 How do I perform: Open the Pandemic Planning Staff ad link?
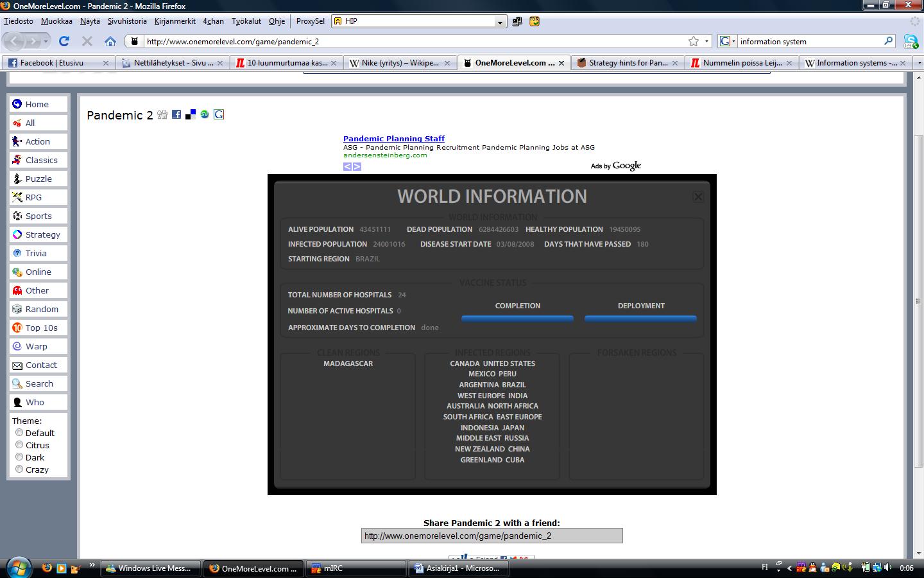[x=393, y=139]
